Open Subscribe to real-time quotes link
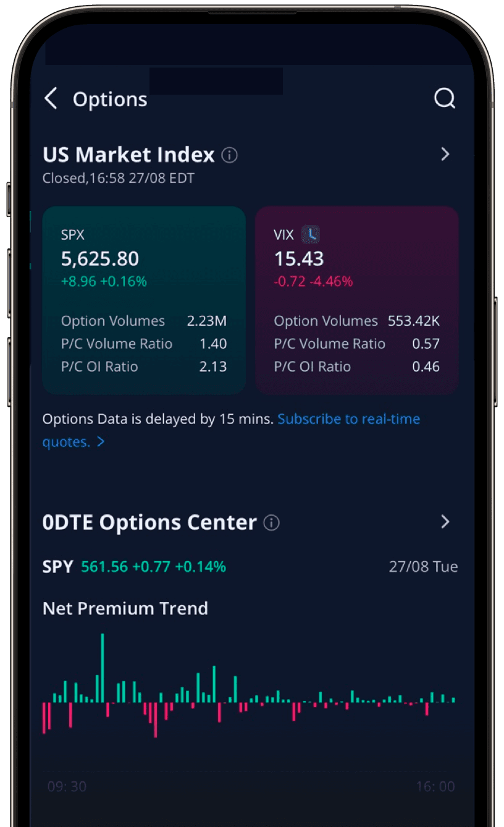This screenshot has height=827, width=504. click(x=348, y=419)
